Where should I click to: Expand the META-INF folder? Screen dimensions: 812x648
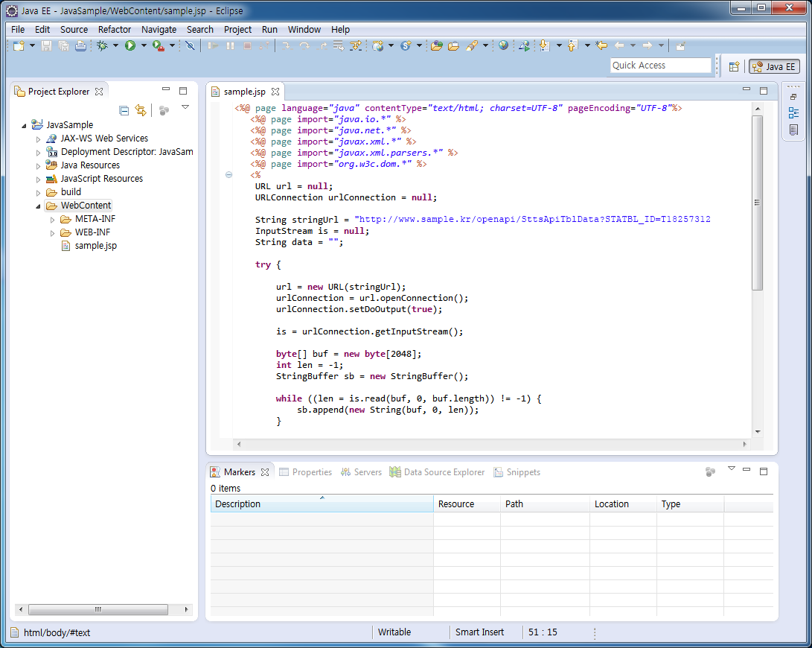(x=53, y=219)
